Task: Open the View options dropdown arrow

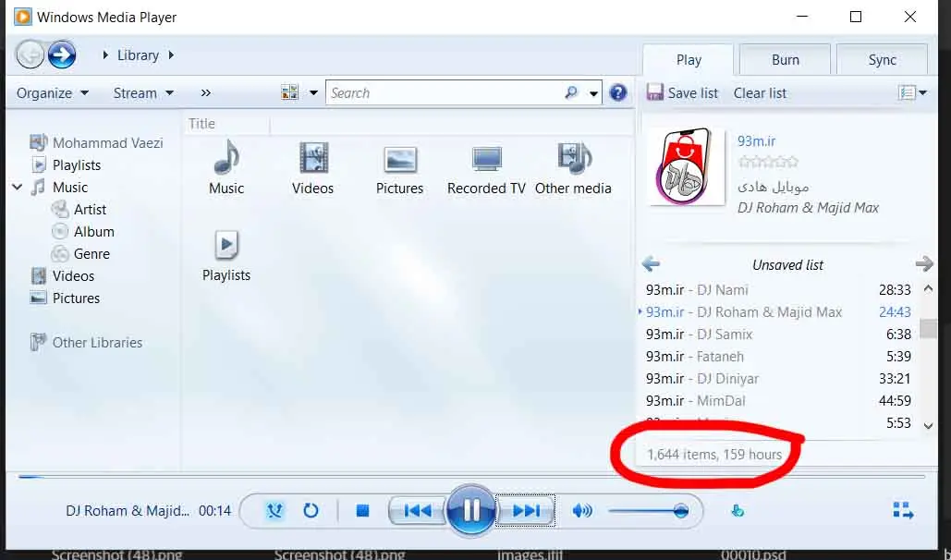Action: (313, 92)
